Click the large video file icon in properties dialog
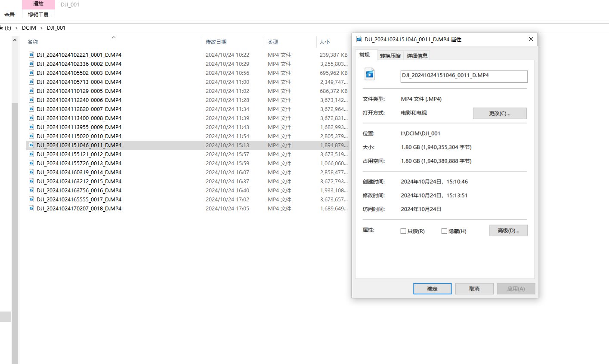This screenshot has width=609, height=364. tap(370, 74)
